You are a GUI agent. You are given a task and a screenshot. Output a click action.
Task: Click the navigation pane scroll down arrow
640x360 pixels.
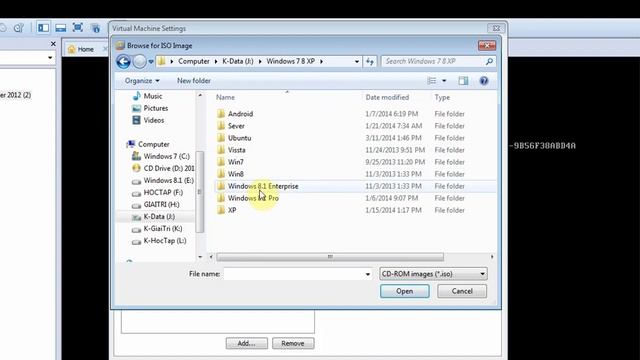pyautogui.click(x=200, y=257)
